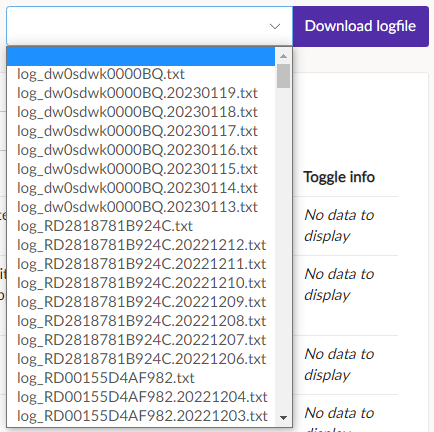Pick log_dw0sdwk0000BQ.20230114.txt
Screen dimensions: 434x432
point(141,188)
